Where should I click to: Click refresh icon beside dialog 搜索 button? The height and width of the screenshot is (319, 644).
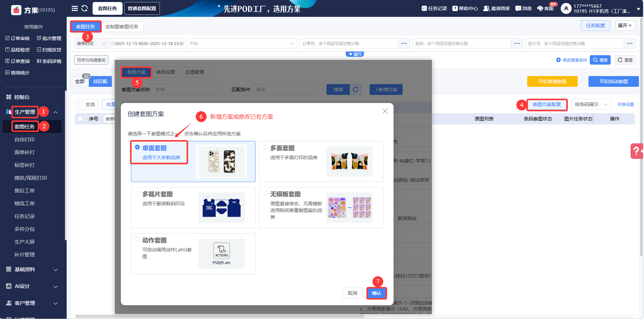point(355,90)
